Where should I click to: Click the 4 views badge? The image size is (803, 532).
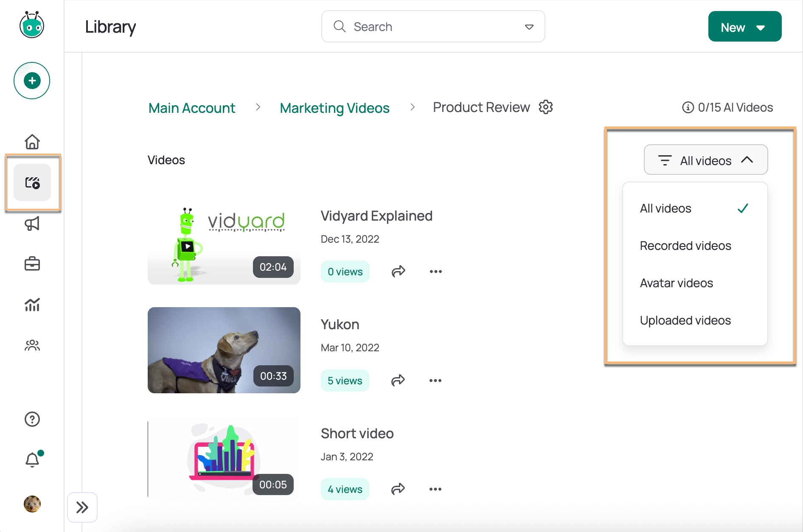pyautogui.click(x=345, y=489)
